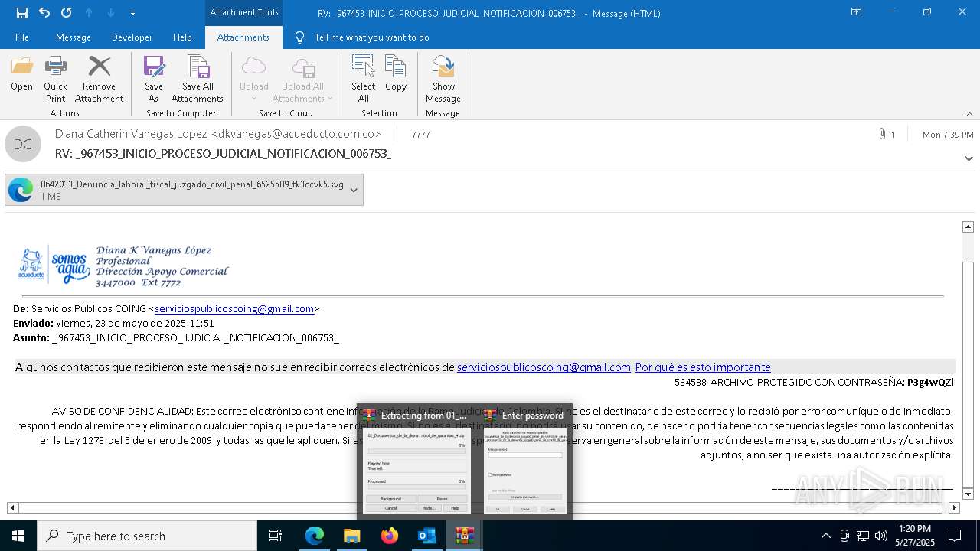Switch to Outlook in the taskbar
The image size is (980, 551).
click(x=426, y=536)
